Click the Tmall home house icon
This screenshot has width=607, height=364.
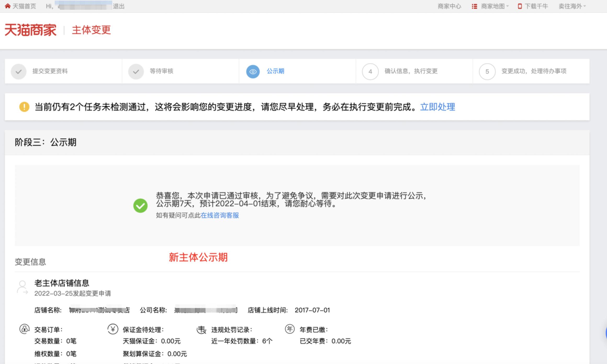pyautogui.click(x=7, y=6)
